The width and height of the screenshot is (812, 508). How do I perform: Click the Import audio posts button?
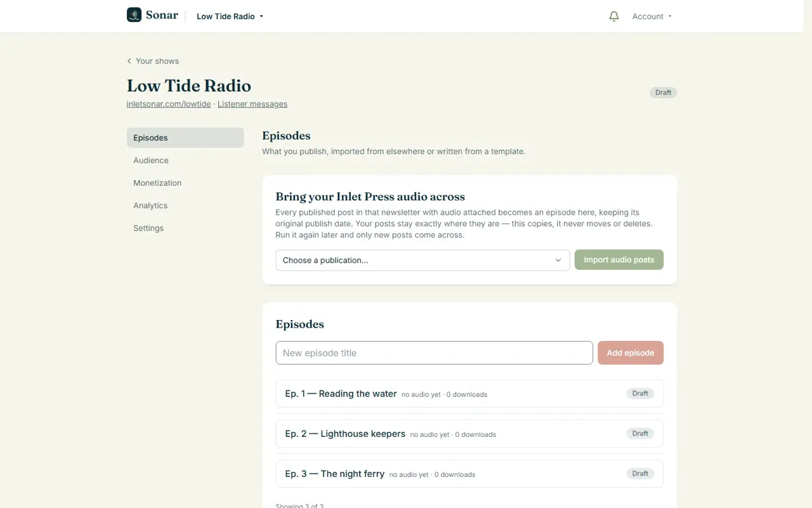(619, 260)
